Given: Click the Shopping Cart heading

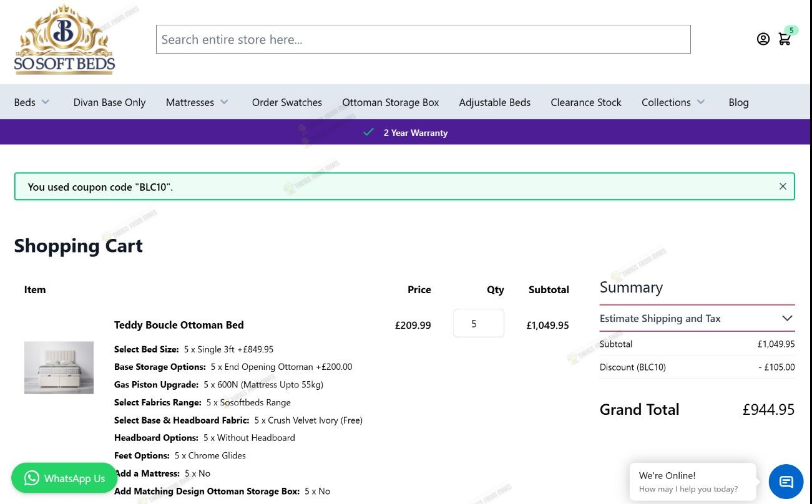Looking at the screenshot, I should pos(78,246).
